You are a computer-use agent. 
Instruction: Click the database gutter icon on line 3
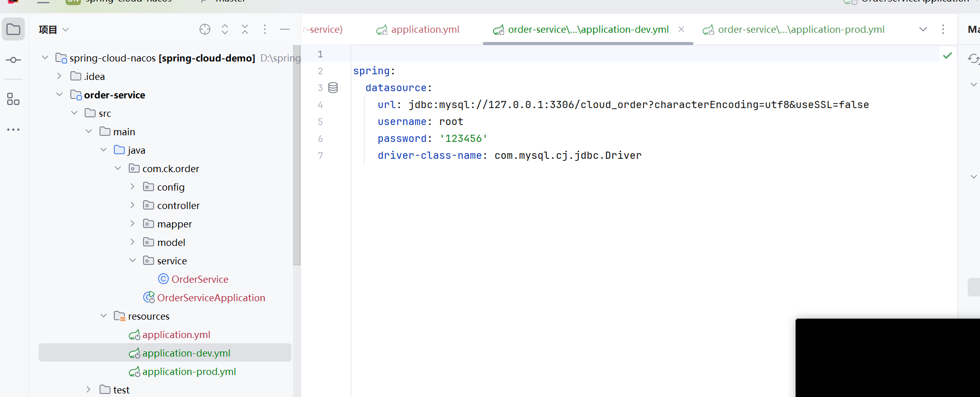tap(333, 88)
